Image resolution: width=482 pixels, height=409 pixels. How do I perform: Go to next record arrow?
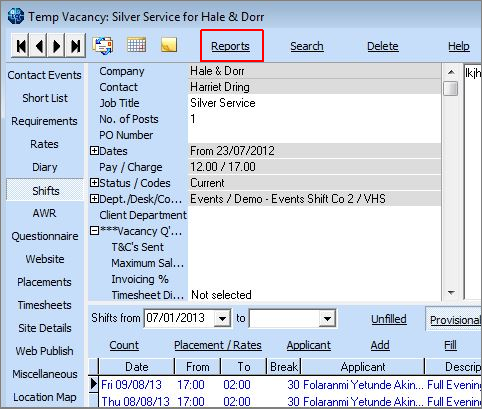(57, 46)
